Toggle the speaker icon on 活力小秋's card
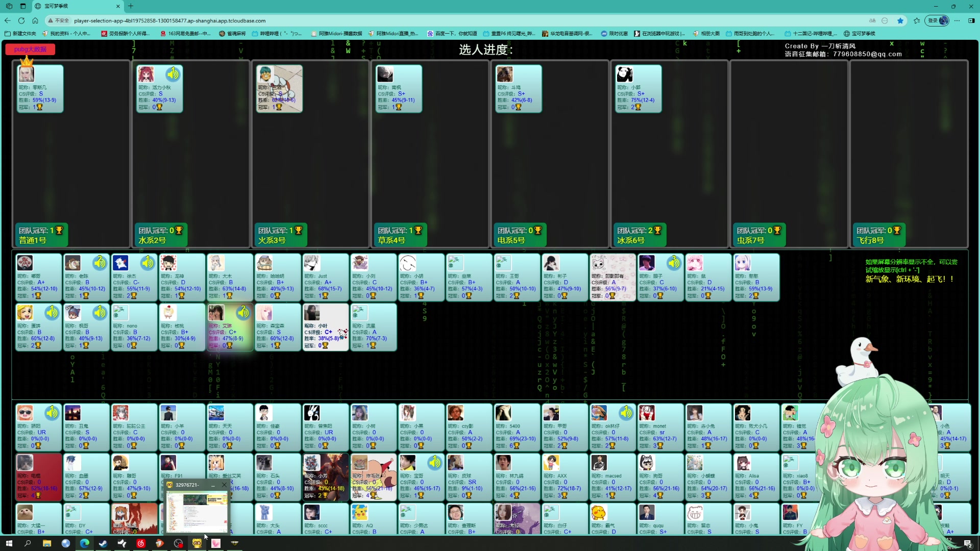The image size is (980, 551). coord(173,74)
